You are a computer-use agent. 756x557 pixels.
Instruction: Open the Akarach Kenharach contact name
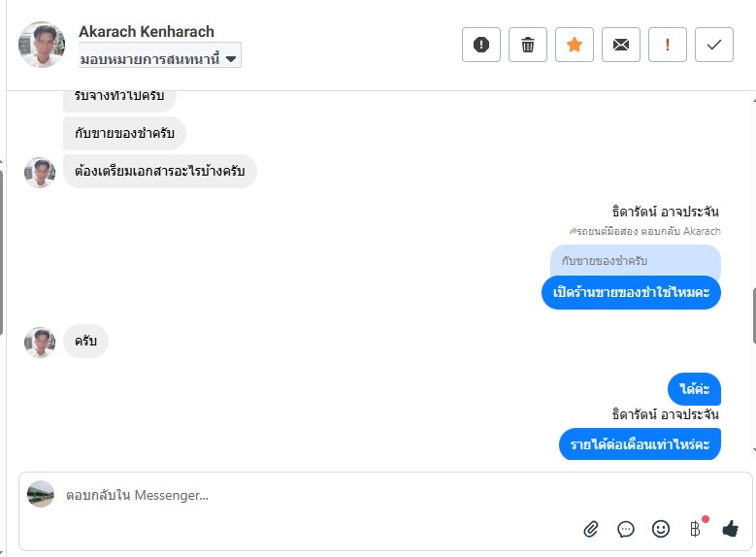click(x=147, y=31)
